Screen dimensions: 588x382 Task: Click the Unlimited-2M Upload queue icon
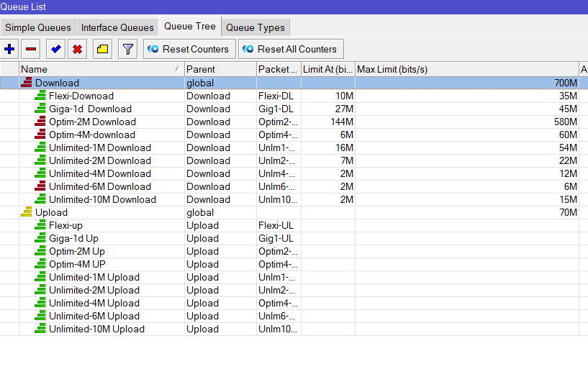40,290
